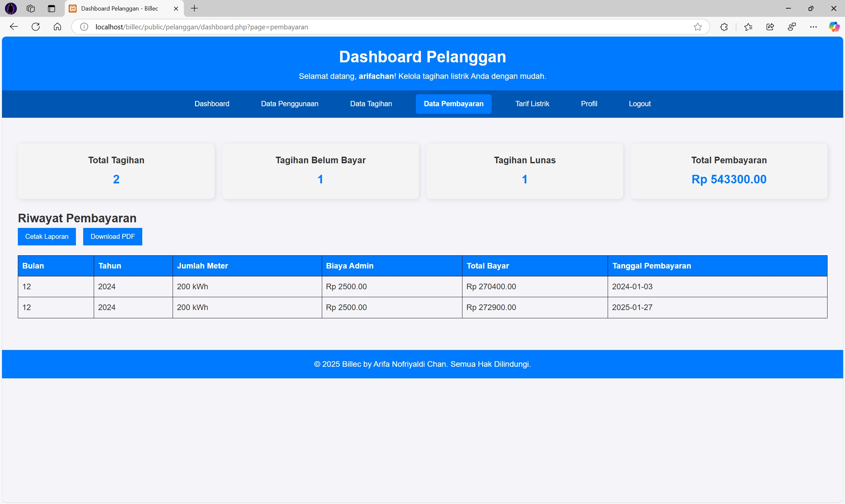Click the Jumlah Meter column header

tap(247, 266)
